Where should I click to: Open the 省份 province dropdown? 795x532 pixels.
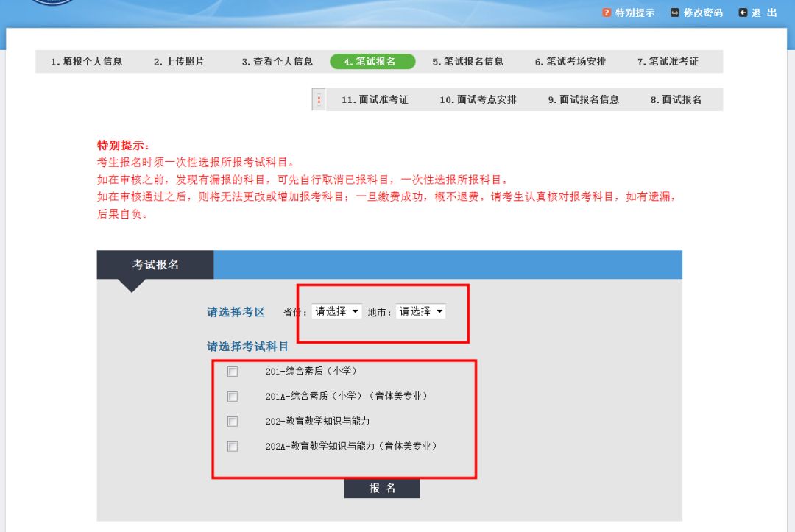(x=336, y=311)
